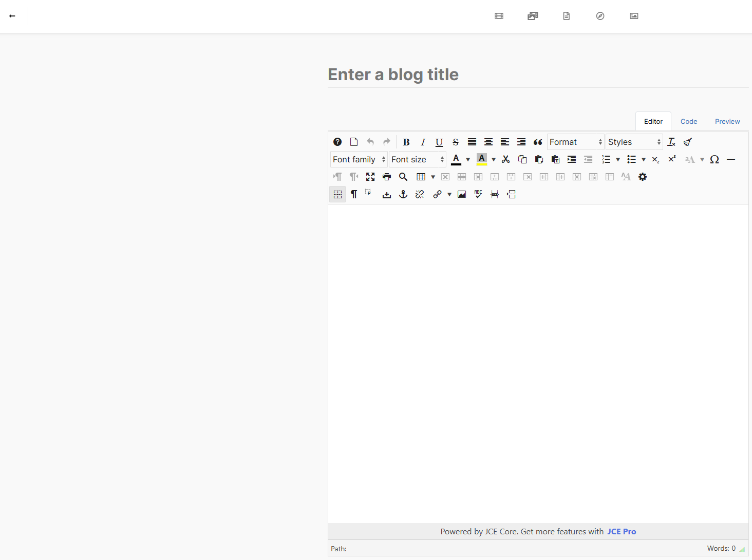Open the print icon
The width and height of the screenshot is (752, 560).
pos(387,177)
